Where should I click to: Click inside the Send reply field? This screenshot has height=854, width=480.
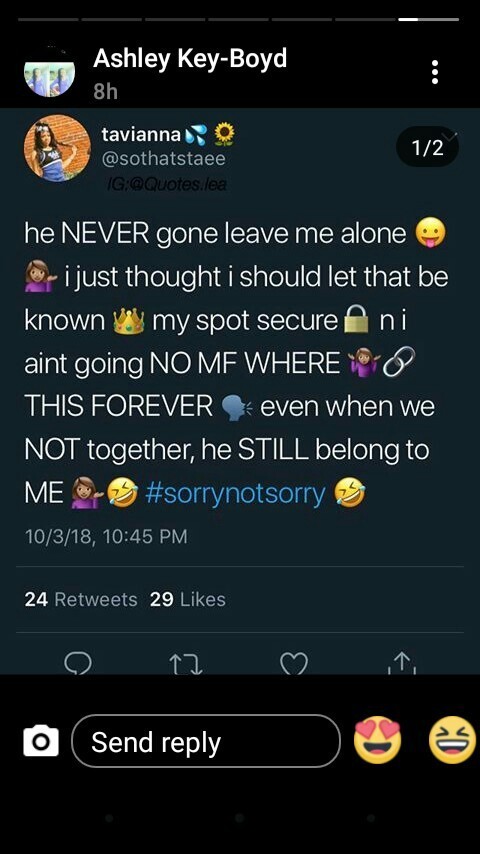(206, 741)
